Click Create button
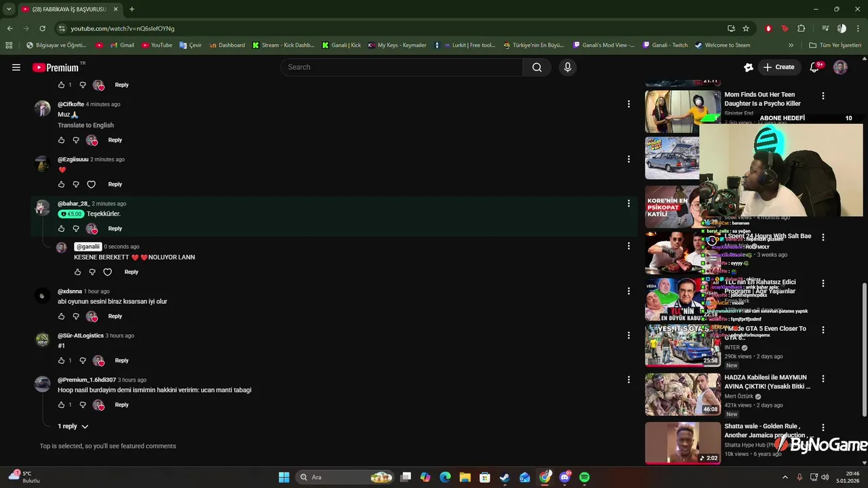868x488 pixels. click(778, 67)
